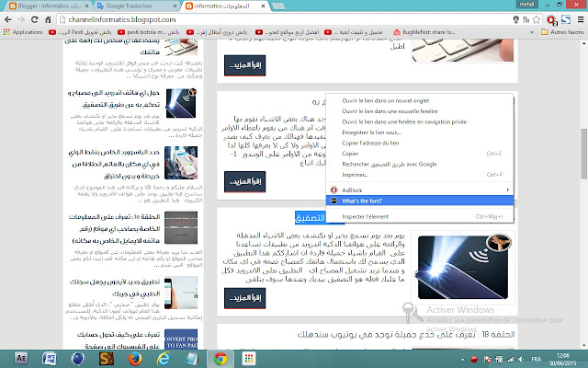Launch Internet Explorer from the taskbar
Viewport: 588px width, 368px height.
[x=164, y=359]
